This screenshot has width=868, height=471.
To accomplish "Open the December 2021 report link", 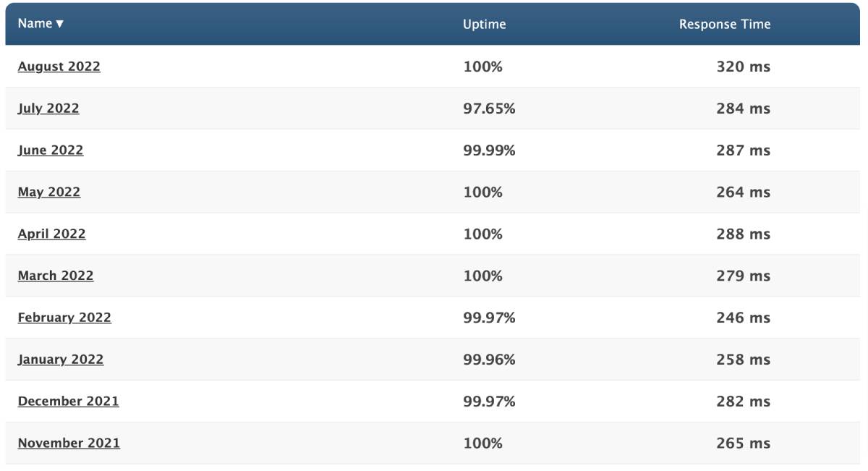I will 69,402.
